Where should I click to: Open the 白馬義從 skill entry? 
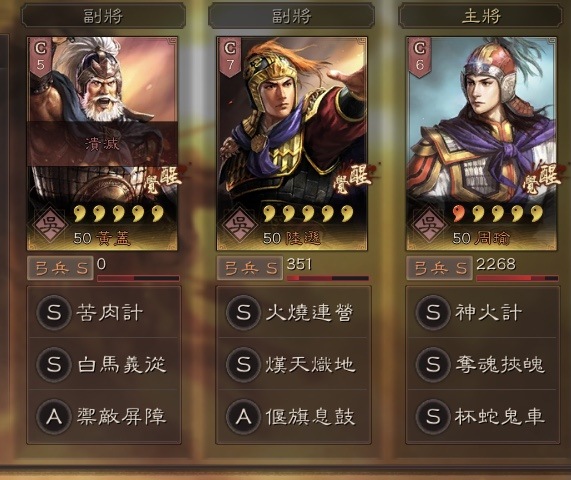(x=104, y=364)
